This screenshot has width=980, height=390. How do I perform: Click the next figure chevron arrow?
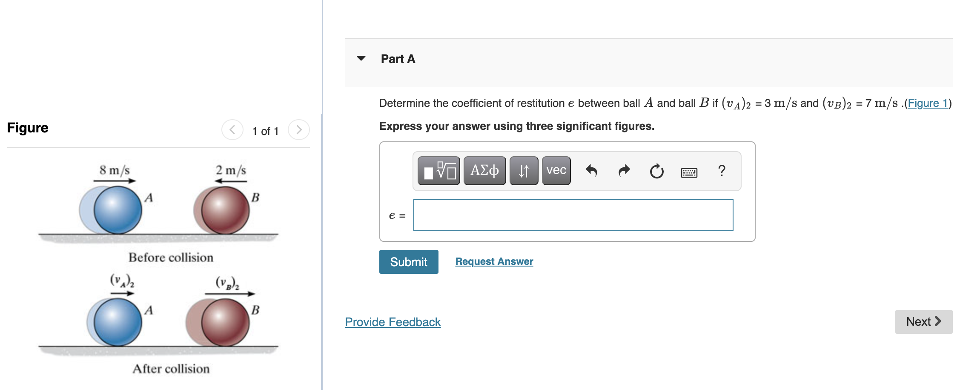(x=299, y=130)
